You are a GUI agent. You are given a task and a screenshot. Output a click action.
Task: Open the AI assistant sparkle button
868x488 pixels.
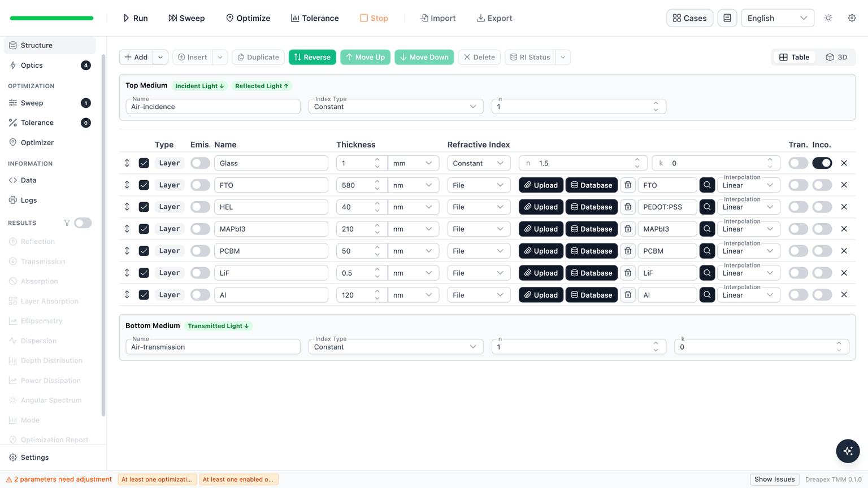848,451
